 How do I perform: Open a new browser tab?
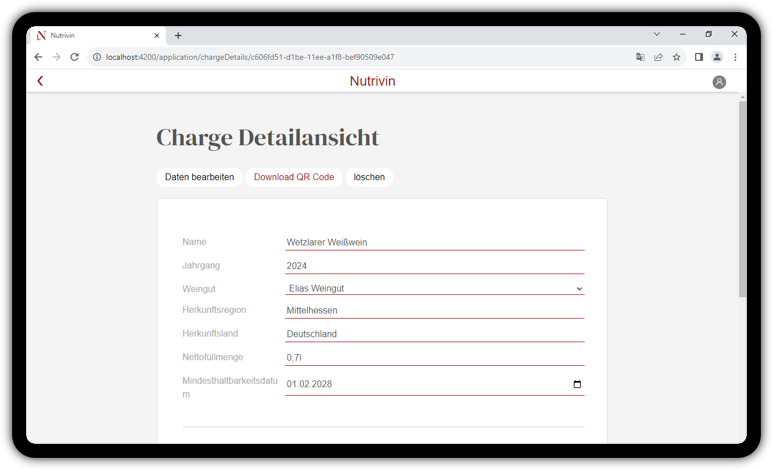click(178, 35)
